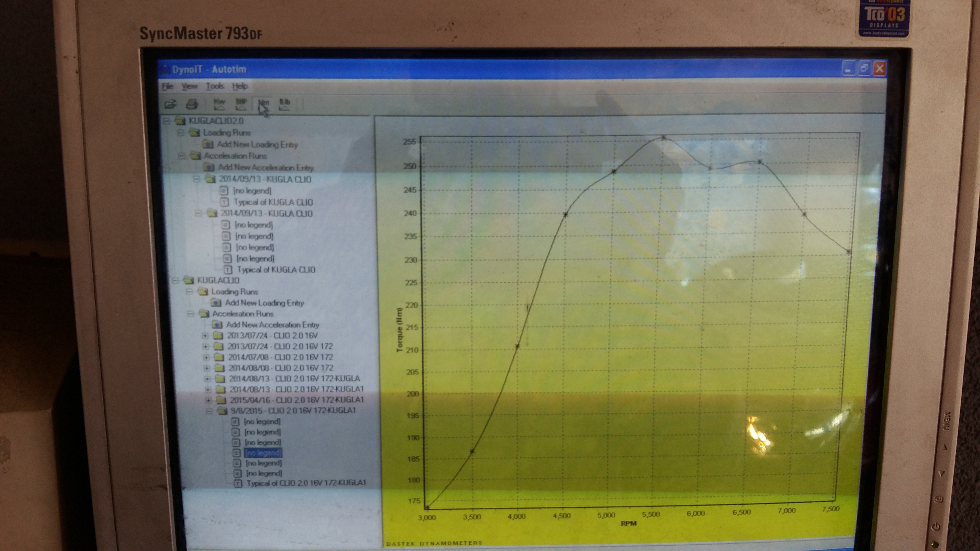Viewport: 980px width, 551px height.
Task: Expand the 2015/04/16 - CLIO 2.0 16V 172-KUGLA1 folder
Action: click(x=208, y=400)
